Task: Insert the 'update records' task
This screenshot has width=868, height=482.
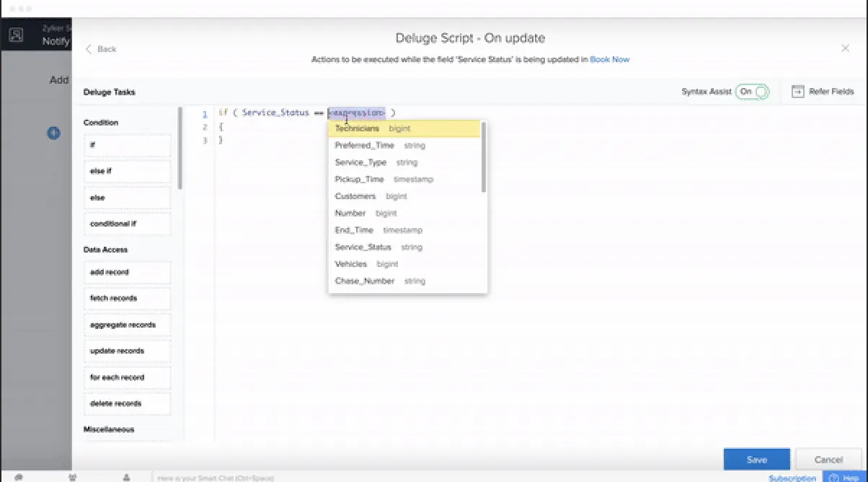Action: pyautogui.click(x=128, y=351)
